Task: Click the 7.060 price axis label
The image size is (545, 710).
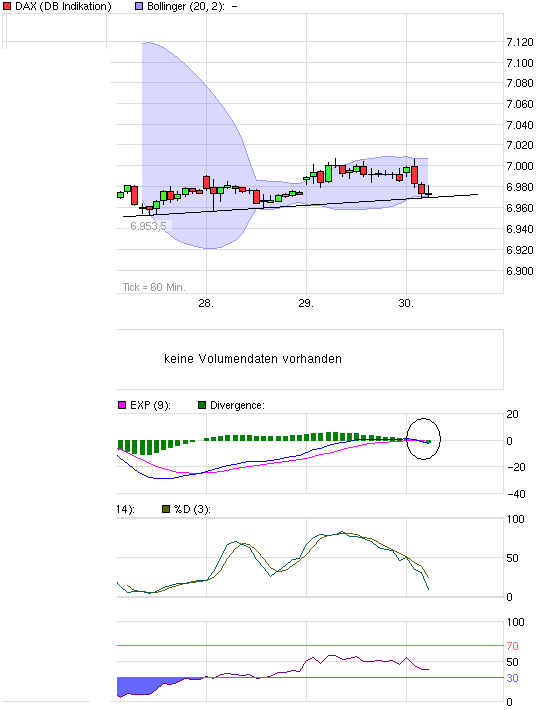Action: click(x=520, y=104)
